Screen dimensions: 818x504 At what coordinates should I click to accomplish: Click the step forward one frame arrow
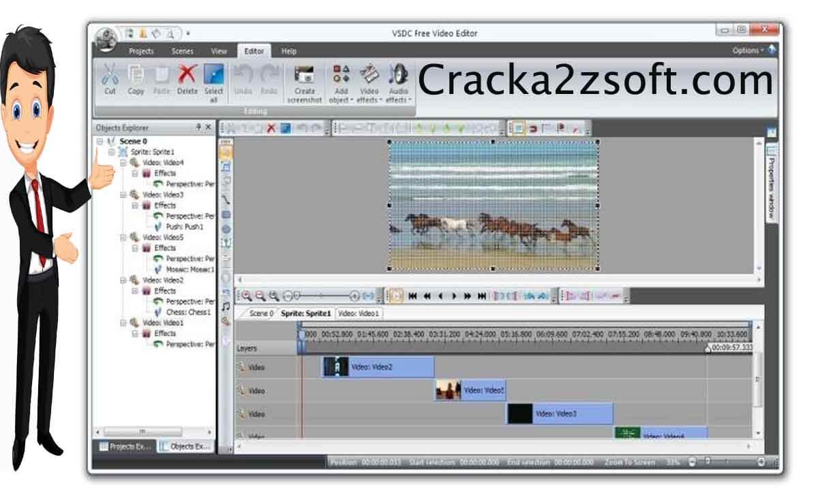pyautogui.click(x=455, y=296)
